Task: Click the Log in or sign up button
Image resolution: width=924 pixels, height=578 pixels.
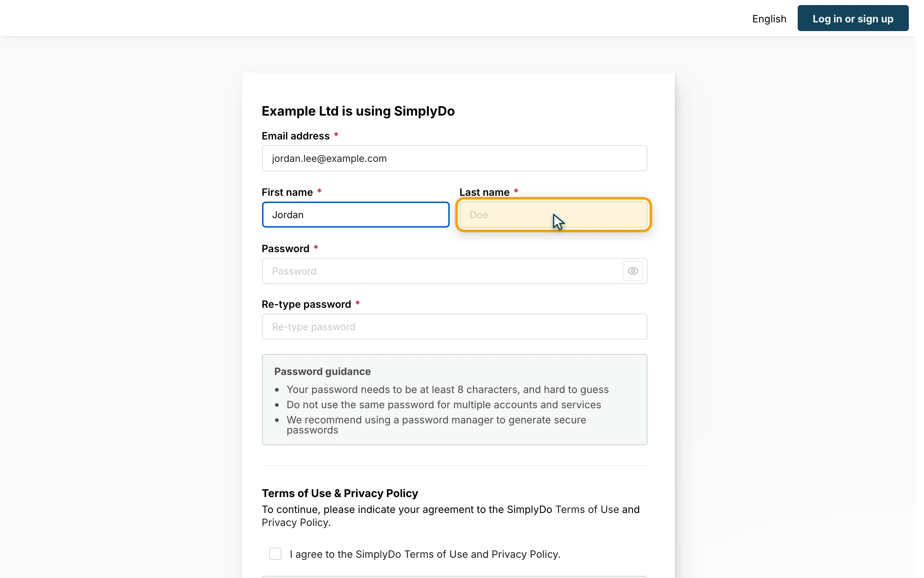Action: click(x=853, y=18)
